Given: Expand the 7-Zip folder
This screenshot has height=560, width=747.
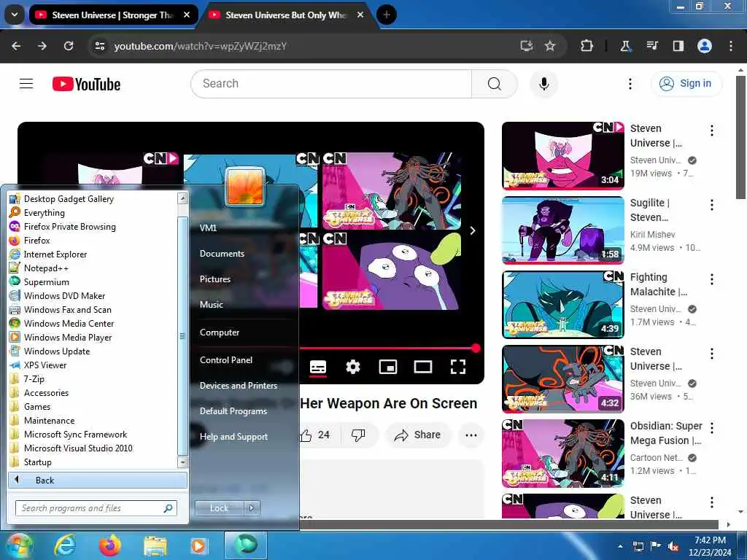Looking at the screenshot, I should pyautogui.click(x=34, y=379).
